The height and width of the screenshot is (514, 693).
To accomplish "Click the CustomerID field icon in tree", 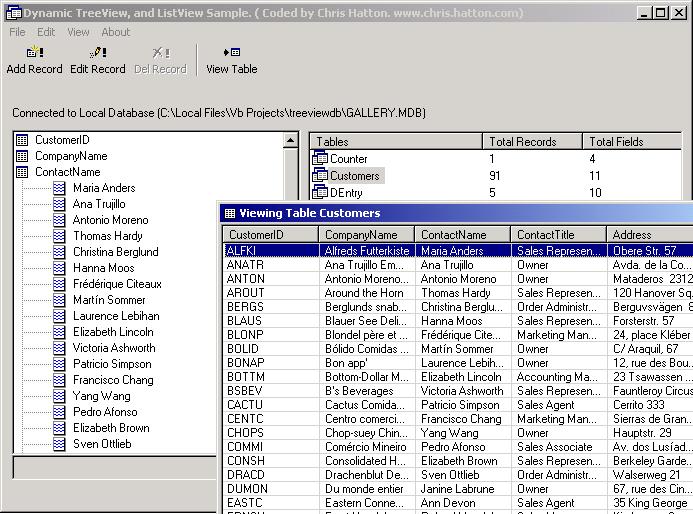I will [22, 140].
